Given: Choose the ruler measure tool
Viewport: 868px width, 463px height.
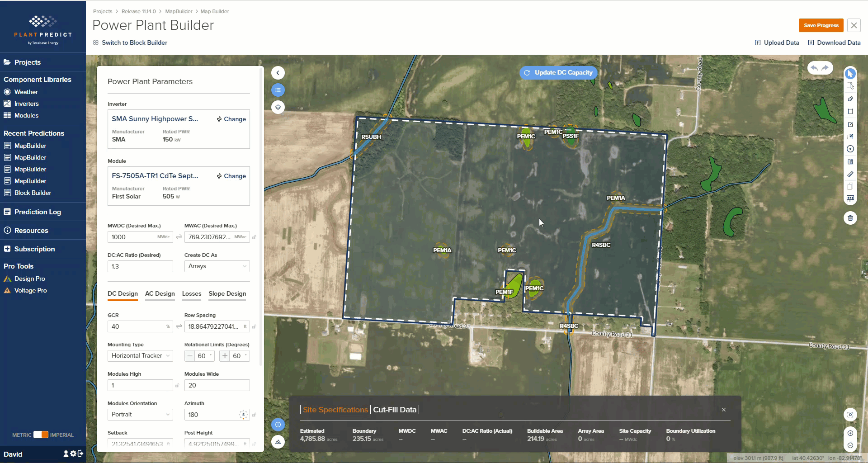Looking at the screenshot, I should [x=850, y=174].
